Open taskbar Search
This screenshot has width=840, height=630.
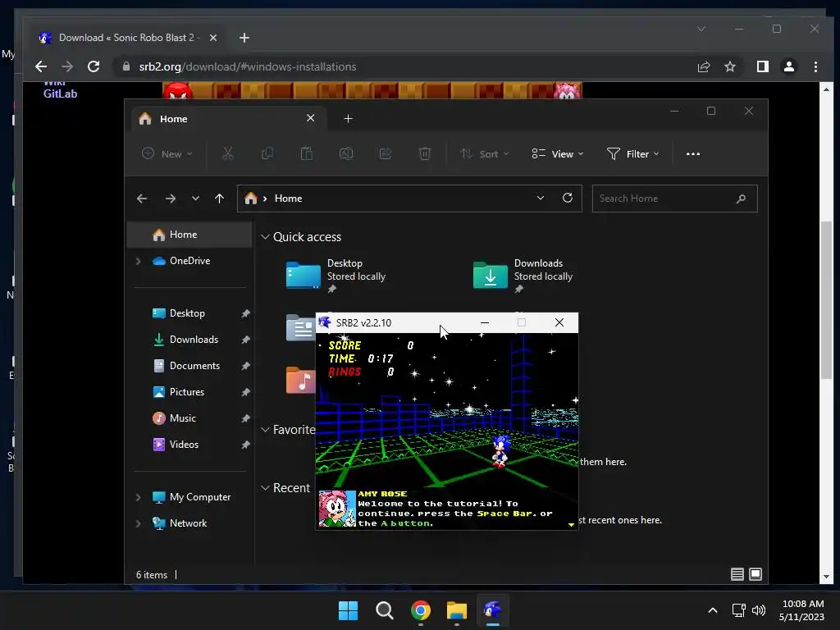pos(384,610)
